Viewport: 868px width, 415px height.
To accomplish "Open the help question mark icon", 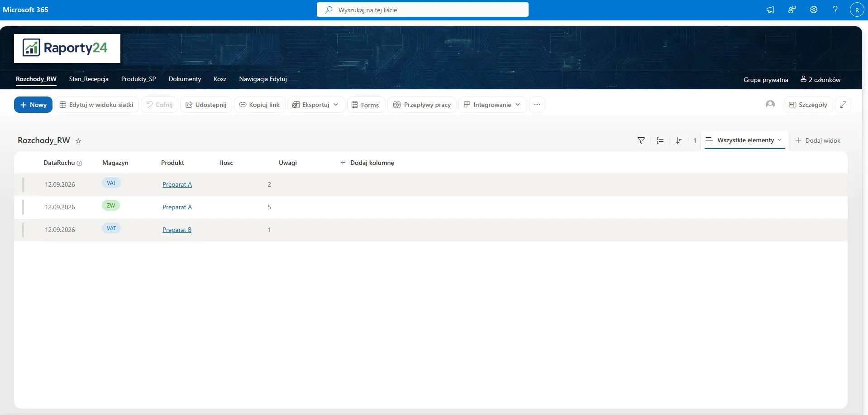I will [x=835, y=10].
